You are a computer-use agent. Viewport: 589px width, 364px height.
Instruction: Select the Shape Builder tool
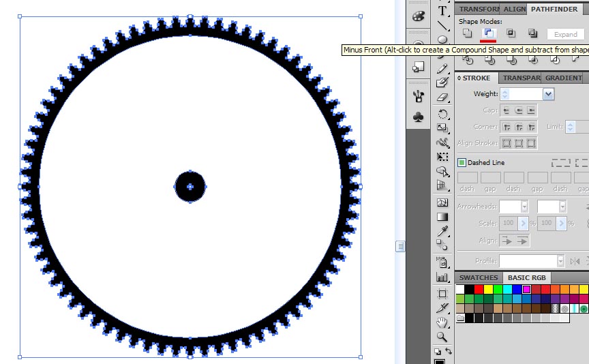442,171
